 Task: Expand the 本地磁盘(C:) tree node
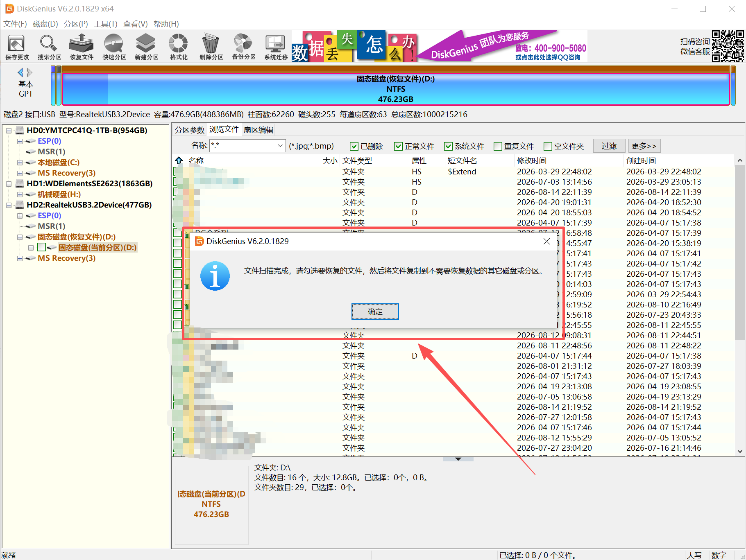(x=20, y=163)
